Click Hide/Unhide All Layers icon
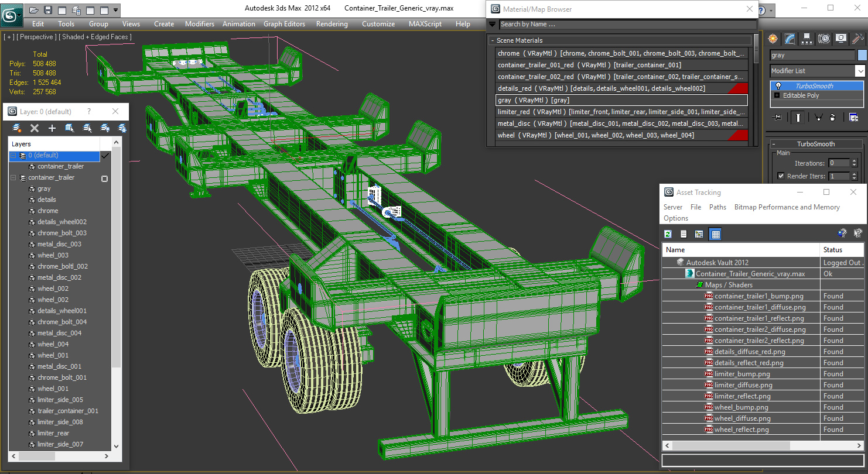This screenshot has width=868, height=474. pos(105,128)
